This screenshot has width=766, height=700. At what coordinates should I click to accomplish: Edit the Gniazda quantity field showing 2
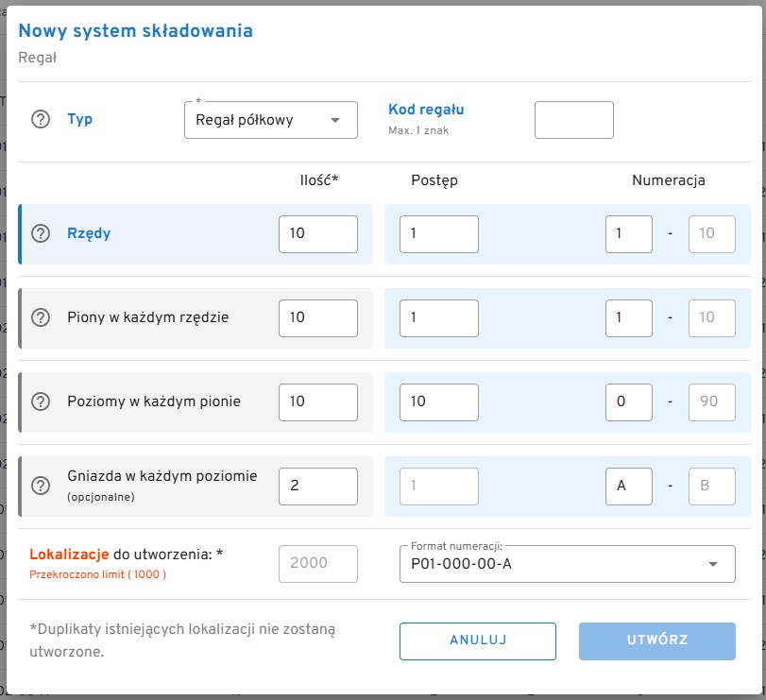pos(317,487)
